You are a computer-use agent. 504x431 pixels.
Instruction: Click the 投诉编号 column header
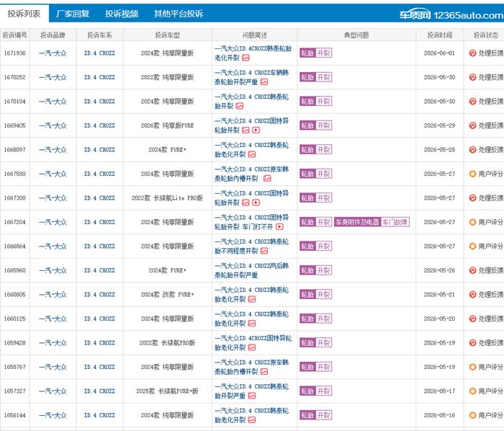click(x=15, y=35)
